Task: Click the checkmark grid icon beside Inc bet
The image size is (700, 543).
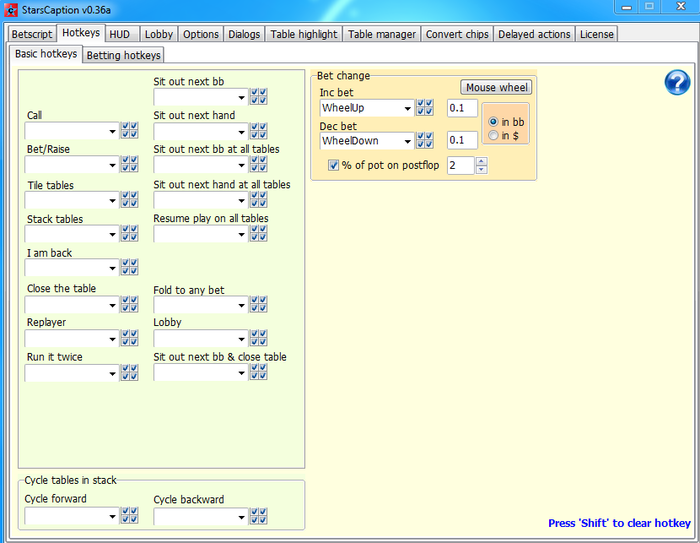Action: click(424, 107)
